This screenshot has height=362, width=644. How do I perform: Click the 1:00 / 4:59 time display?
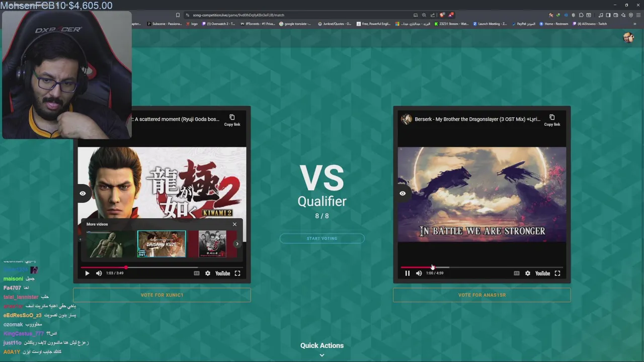pyautogui.click(x=435, y=273)
